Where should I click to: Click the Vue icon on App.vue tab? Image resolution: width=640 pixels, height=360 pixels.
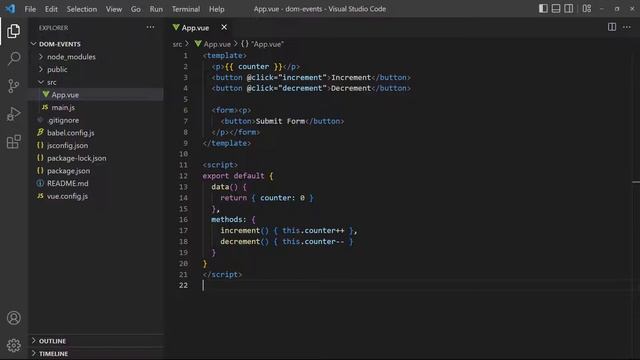tap(176, 27)
